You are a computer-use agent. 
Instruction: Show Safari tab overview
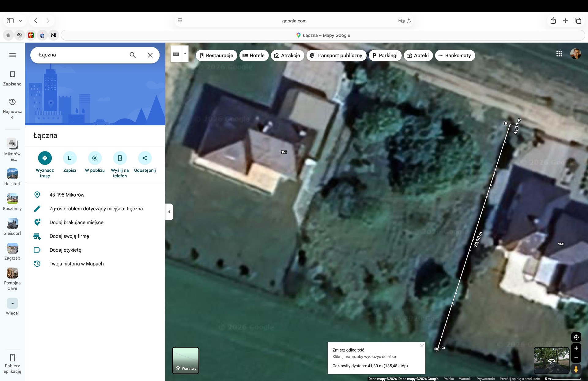[578, 21]
